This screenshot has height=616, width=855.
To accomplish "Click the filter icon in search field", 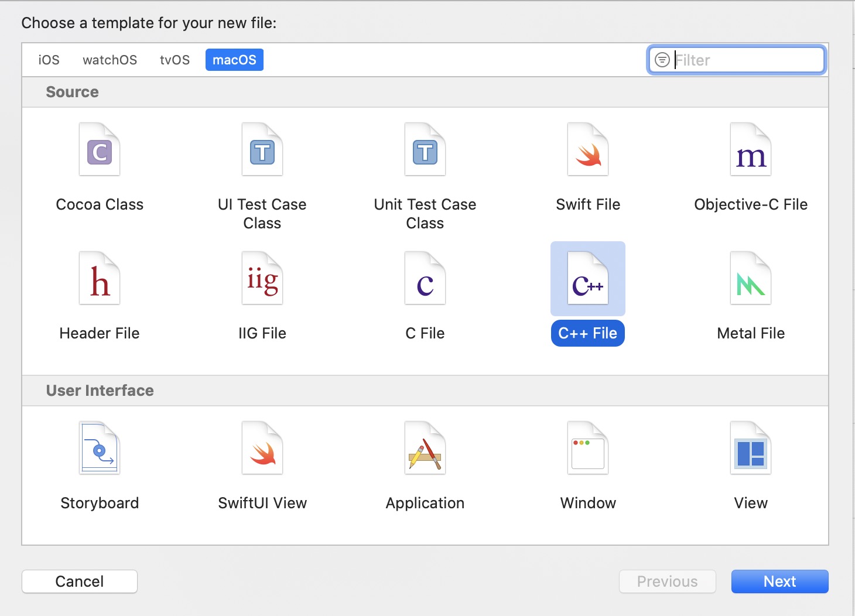I will click(x=662, y=60).
